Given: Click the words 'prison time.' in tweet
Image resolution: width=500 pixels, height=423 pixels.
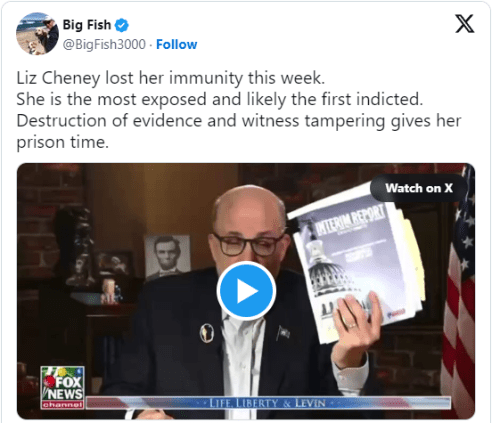Looking at the screenshot, I should click(x=63, y=142).
